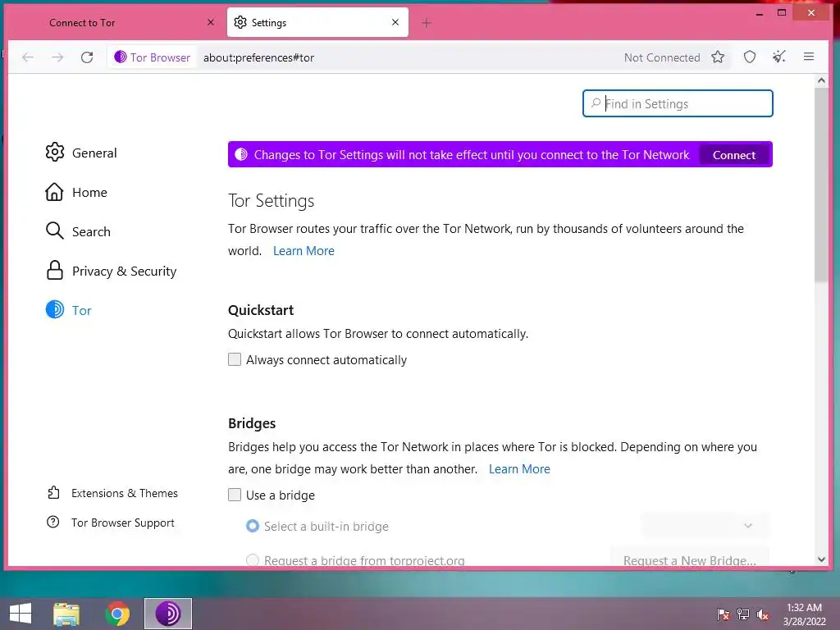Click the Tor Browser taskbar icon
Viewport: 840px width, 630px height.
pyautogui.click(x=167, y=614)
